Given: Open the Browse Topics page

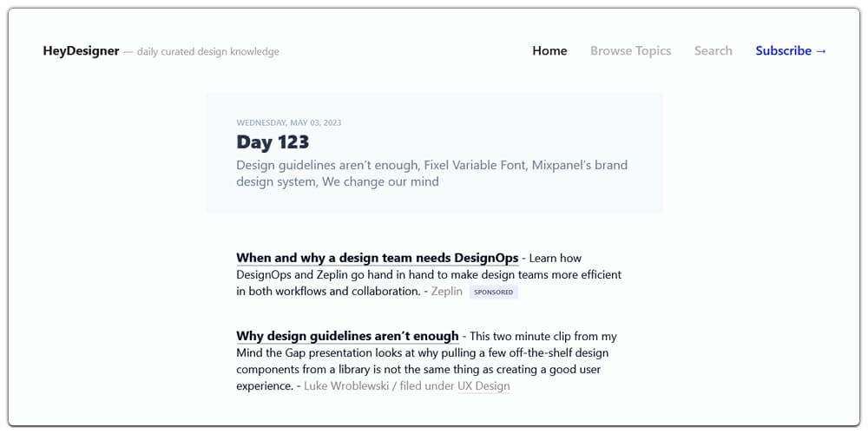Looking at the screenshot, I should click(x=630, y=51).
